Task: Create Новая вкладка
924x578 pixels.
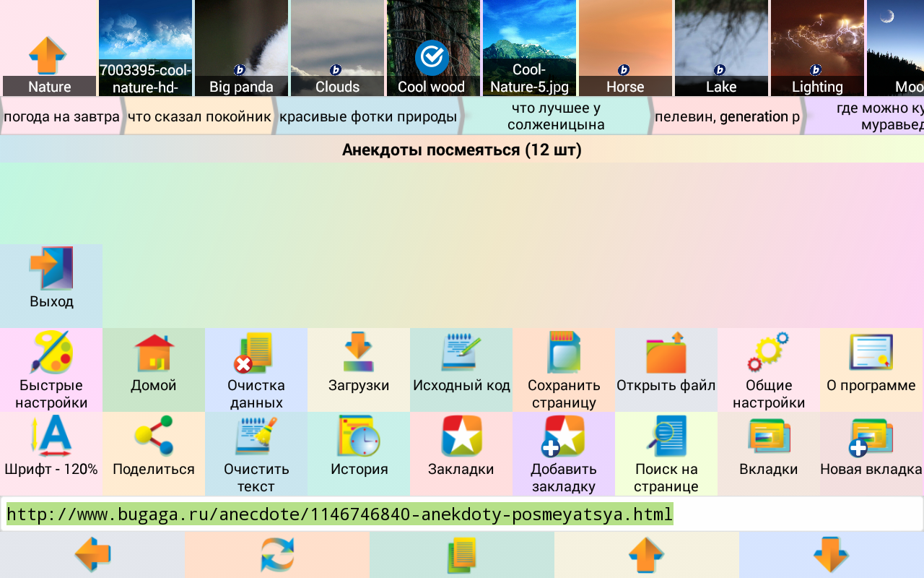Action: 871,454
